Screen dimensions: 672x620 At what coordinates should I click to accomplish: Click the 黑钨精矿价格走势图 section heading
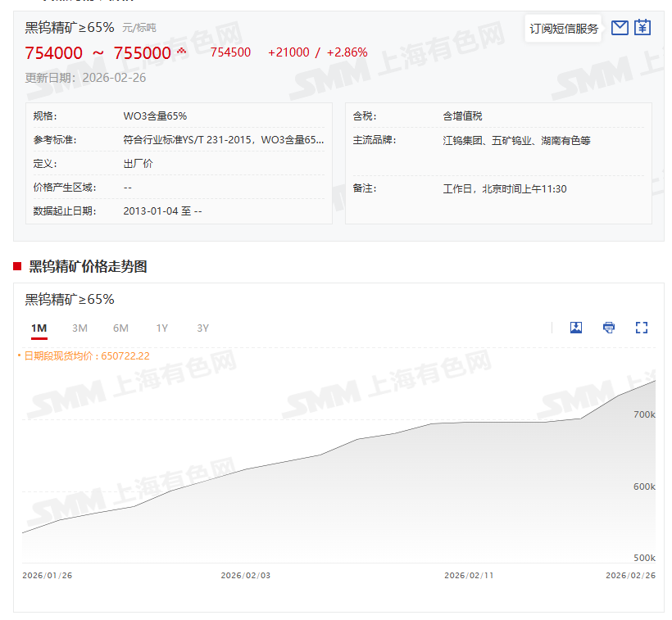coord(88,266)
